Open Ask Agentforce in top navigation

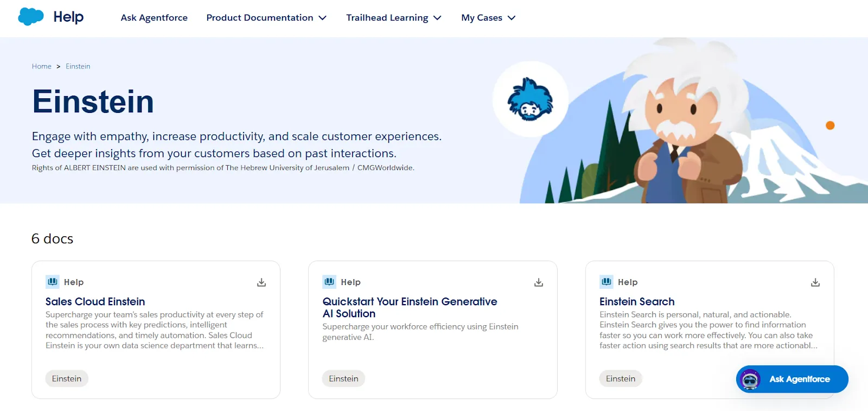[154, 17]
